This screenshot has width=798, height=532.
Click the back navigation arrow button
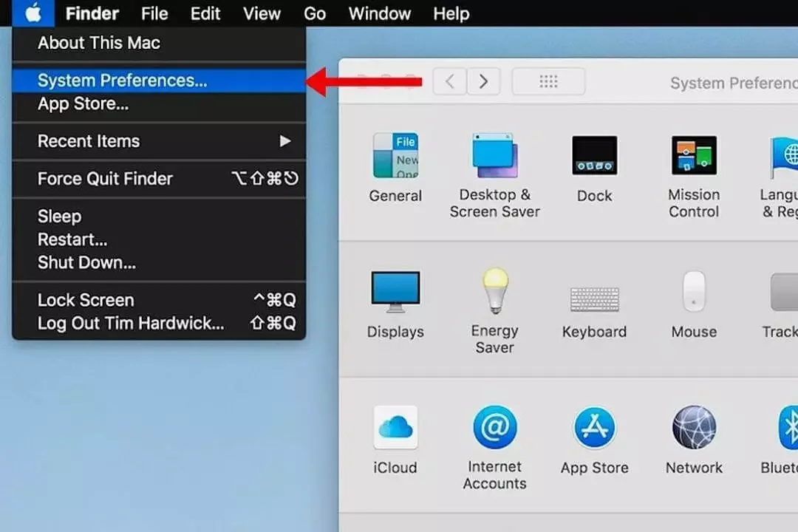tap(449, 81)
